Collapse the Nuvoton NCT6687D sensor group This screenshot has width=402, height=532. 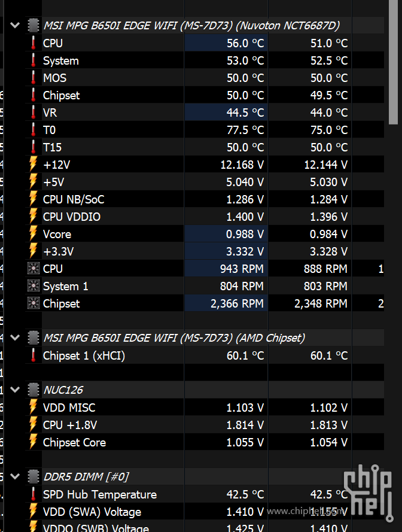(x=15, y=25)
